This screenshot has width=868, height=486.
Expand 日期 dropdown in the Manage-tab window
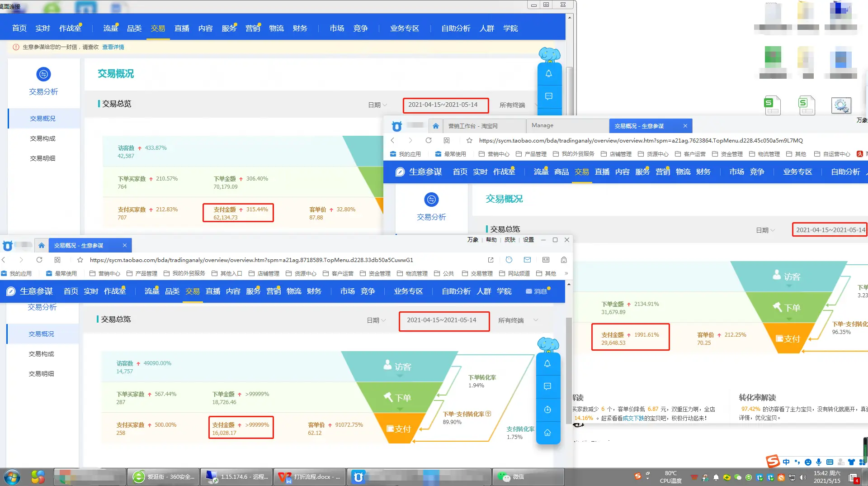(765, 230)
